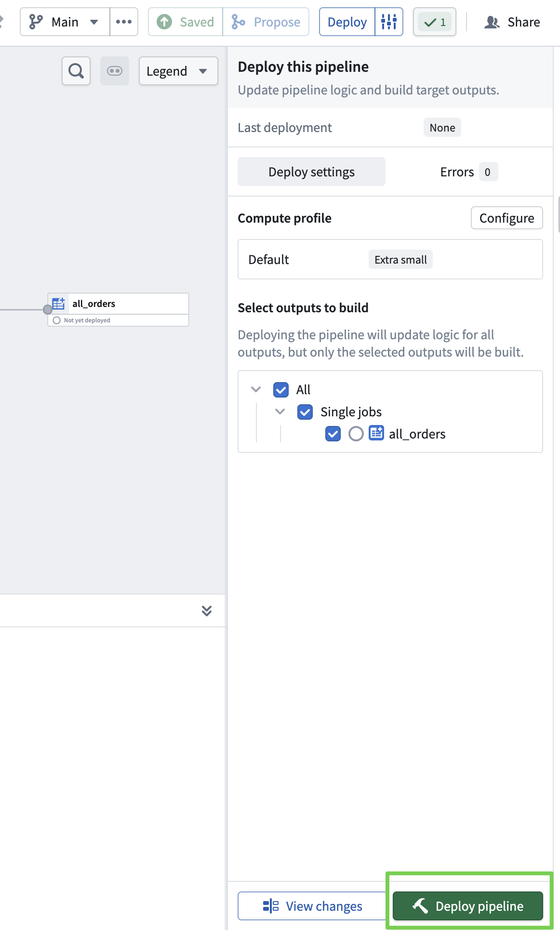Click the checks passed indicator showing 1
Screen dimensions: 560x930
click(x=435, y=22)
